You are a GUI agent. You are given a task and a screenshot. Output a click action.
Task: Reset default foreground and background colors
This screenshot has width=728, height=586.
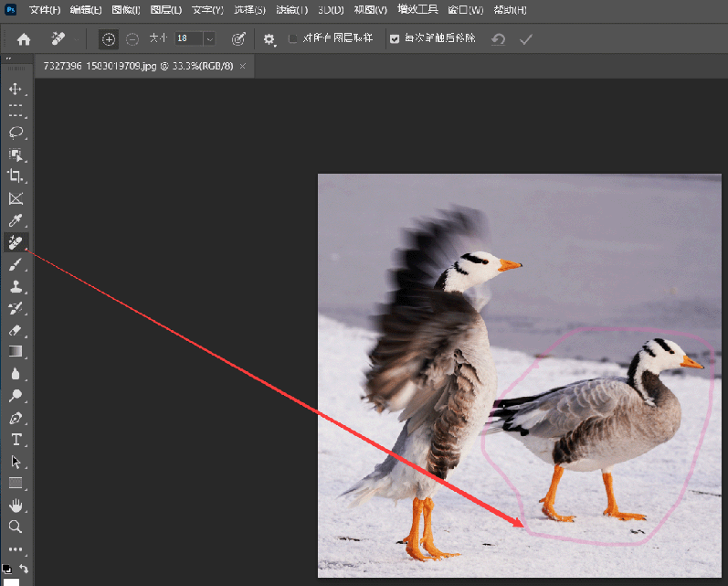[x=7, y=569]
